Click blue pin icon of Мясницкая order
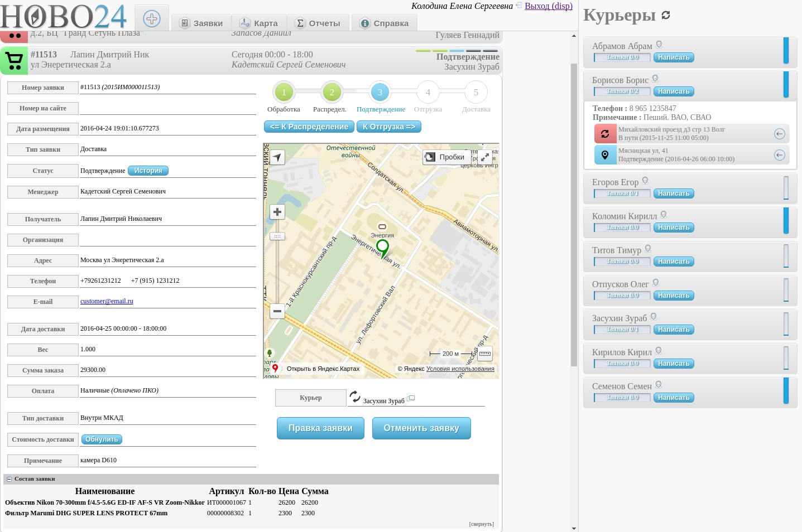802x532 pixels. 605,154
